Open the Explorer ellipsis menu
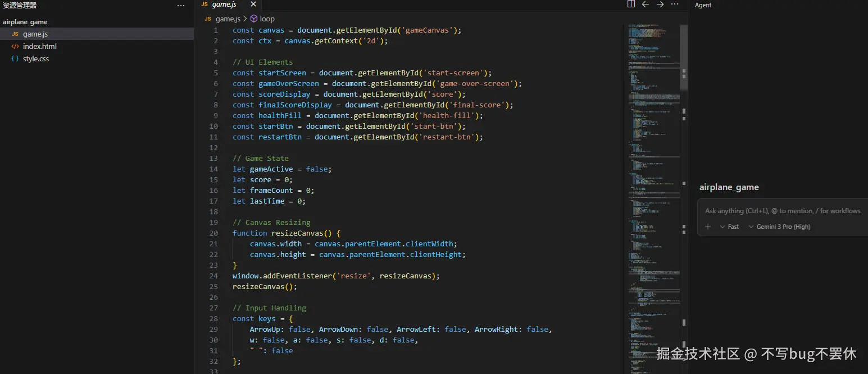This screenshot has width=868, height=374. pyautogui.click(x=181, y=5)
